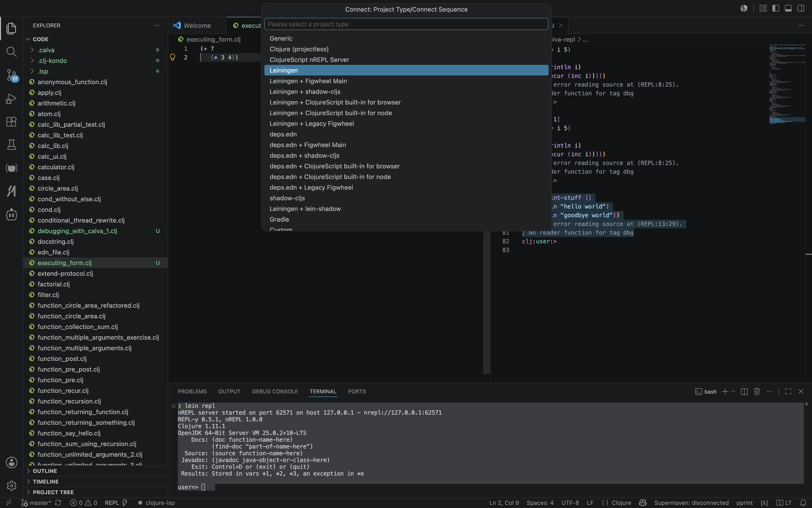This screenshot has width=812, height=508.
Task: Expand the PROJECT TREE section
Action: click(x=95, y=492)
